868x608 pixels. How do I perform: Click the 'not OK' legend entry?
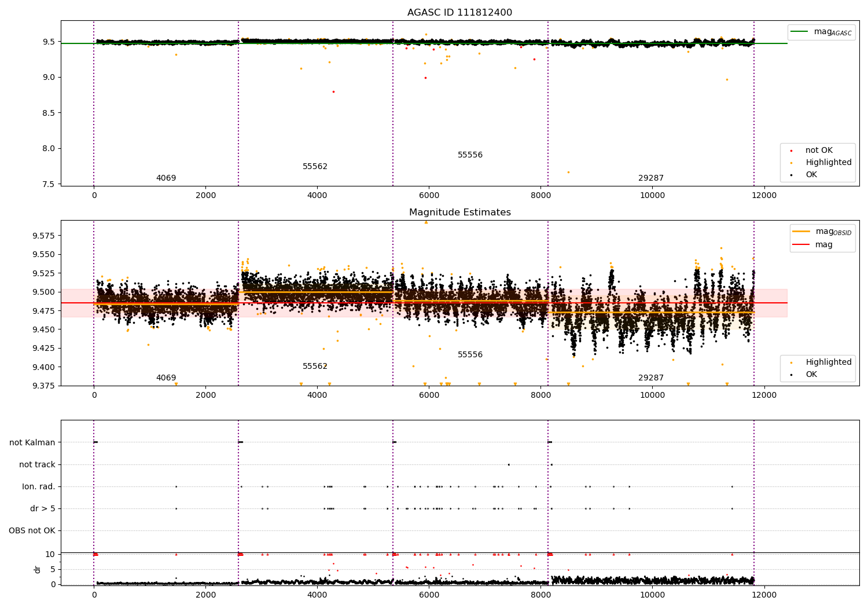click(x=819, y=151)
